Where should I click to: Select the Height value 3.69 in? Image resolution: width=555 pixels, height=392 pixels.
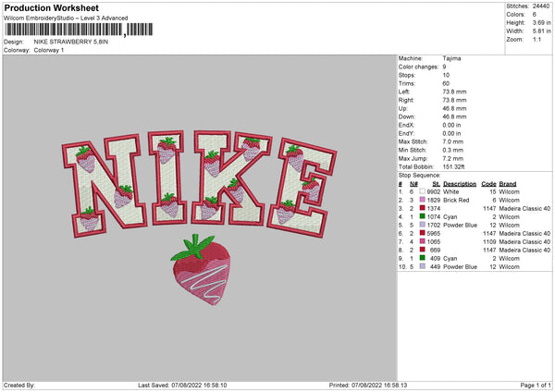541,22
